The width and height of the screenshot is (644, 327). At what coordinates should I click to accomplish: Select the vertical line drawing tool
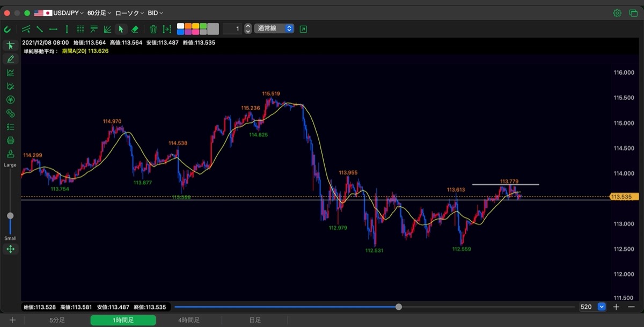click(67, 29)
